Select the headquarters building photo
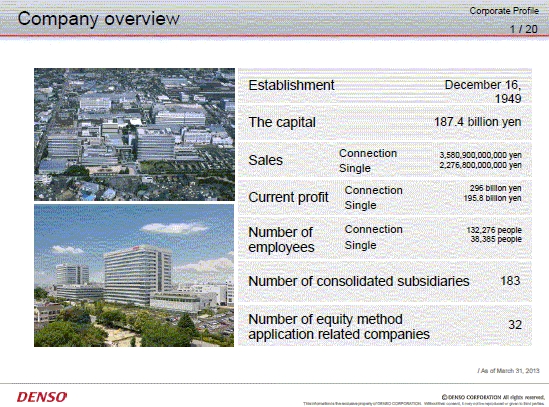This screenshot has height=407, width=549. pyautogui.click(x=134, y=276)
